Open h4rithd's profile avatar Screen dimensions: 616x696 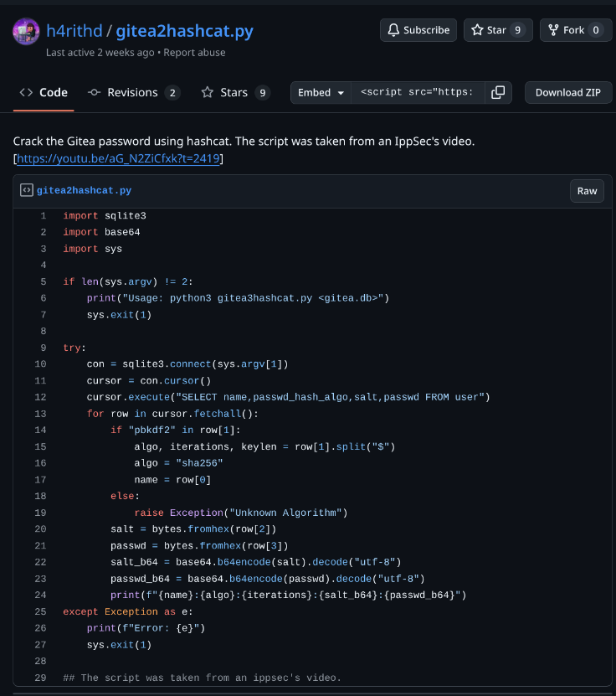click(26, 32)
